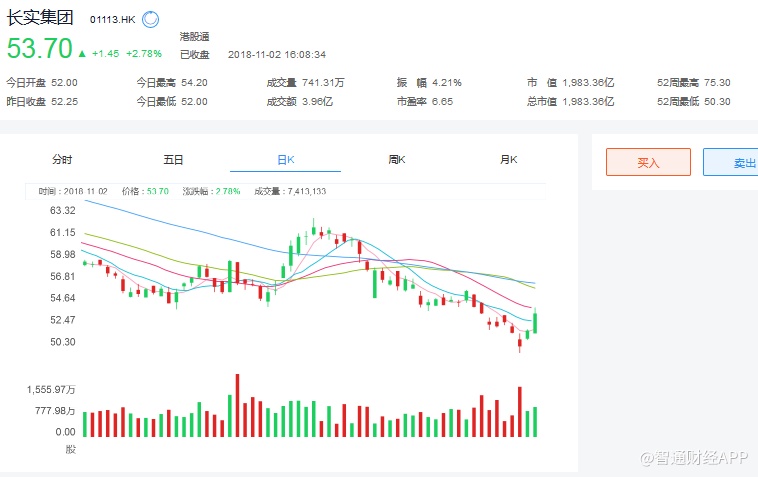The width and height of the screenshot is (758, 477).
Task: Click the 长实集团 stock name
Action: point(42,18)
